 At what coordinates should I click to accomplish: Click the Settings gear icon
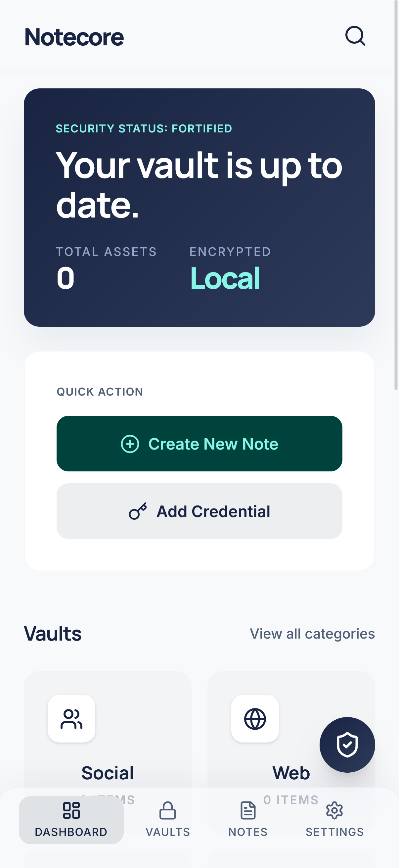tap(334, 810)
